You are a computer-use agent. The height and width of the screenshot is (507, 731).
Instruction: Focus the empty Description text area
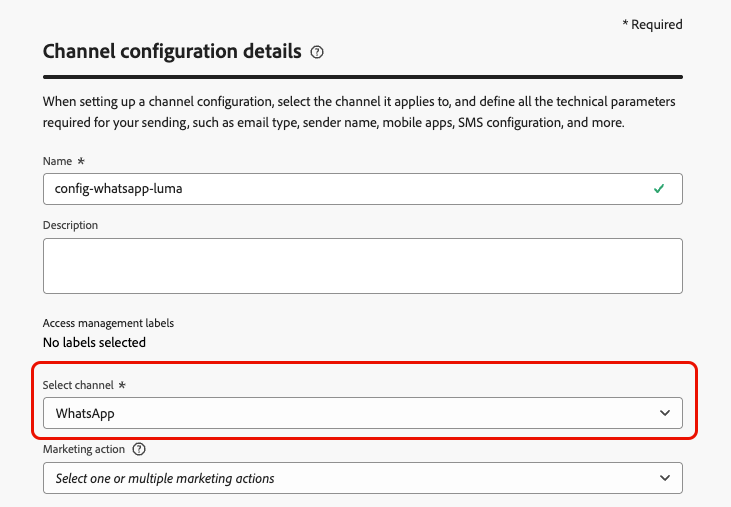(362, 265)
